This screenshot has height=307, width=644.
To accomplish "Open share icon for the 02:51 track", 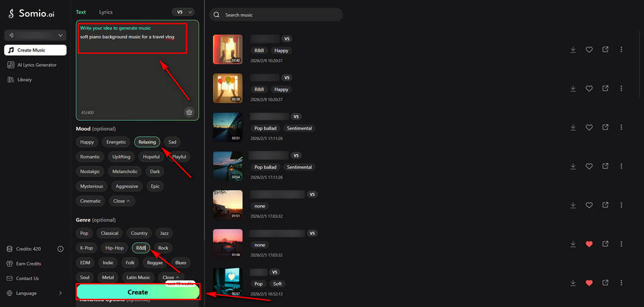I will click(605, 128).
